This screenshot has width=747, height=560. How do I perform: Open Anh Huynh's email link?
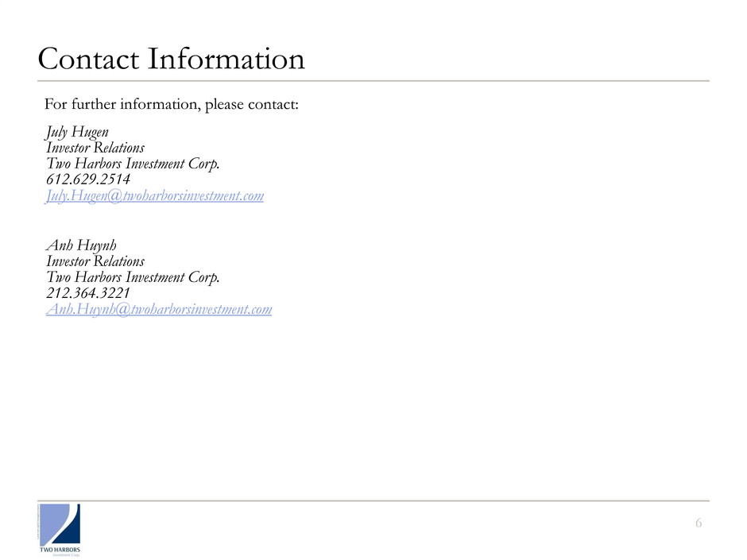[x=159, y=309]
